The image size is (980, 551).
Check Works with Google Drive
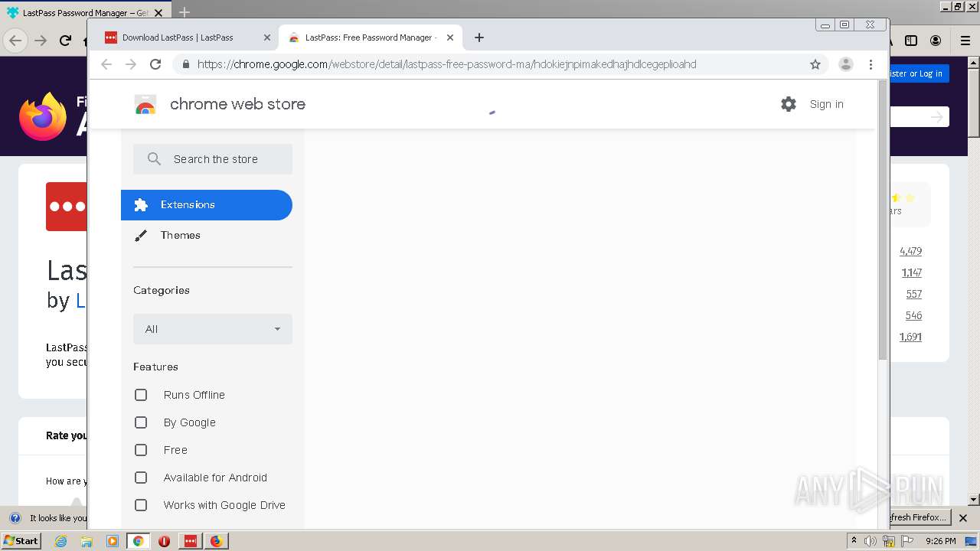[141, 505]
